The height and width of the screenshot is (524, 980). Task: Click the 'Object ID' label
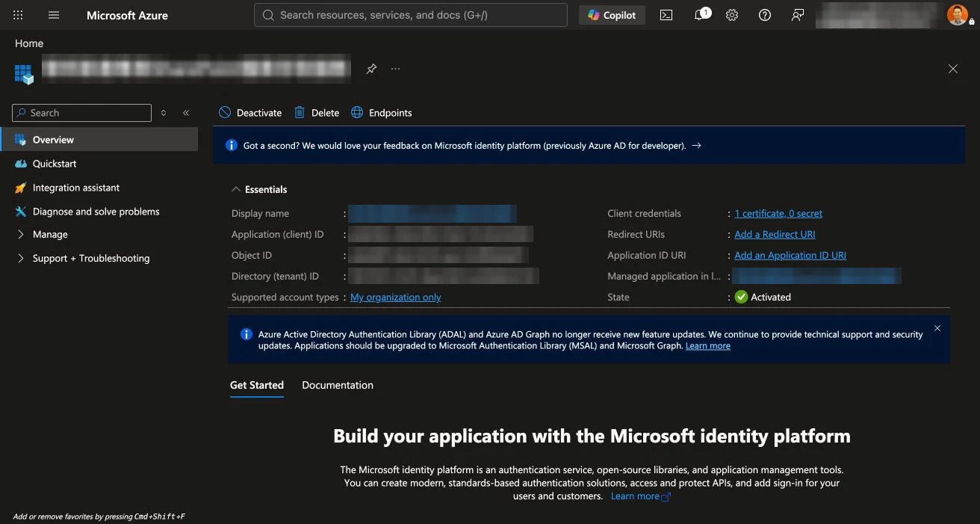coord(252,256)
